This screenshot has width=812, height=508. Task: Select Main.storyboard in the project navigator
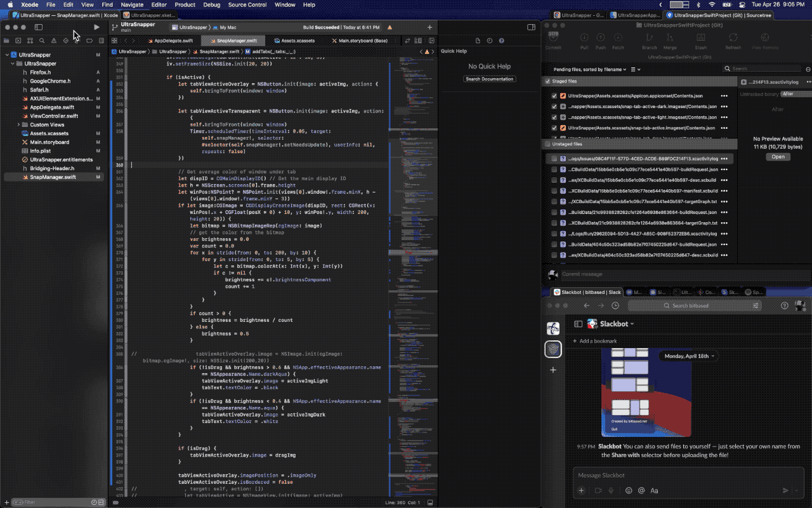tap(49, 142)
